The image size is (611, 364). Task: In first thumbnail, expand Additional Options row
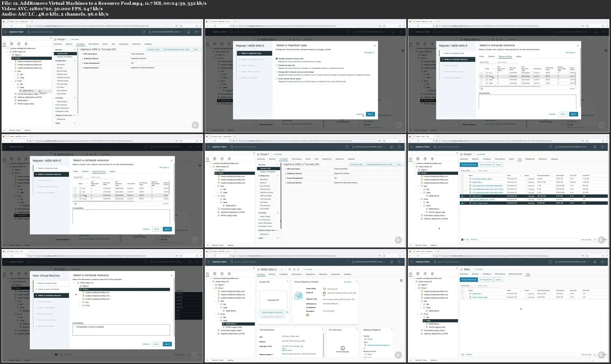pos(82,59)
